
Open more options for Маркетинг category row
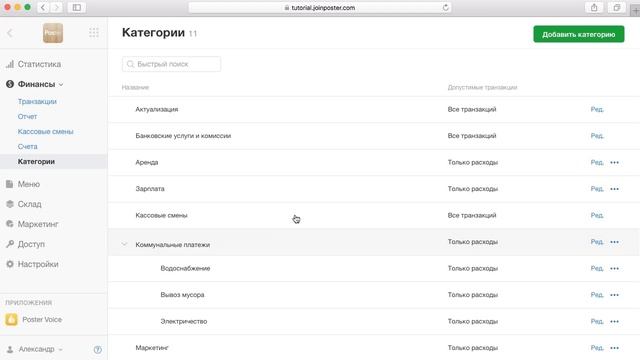(x=614, y=348)
